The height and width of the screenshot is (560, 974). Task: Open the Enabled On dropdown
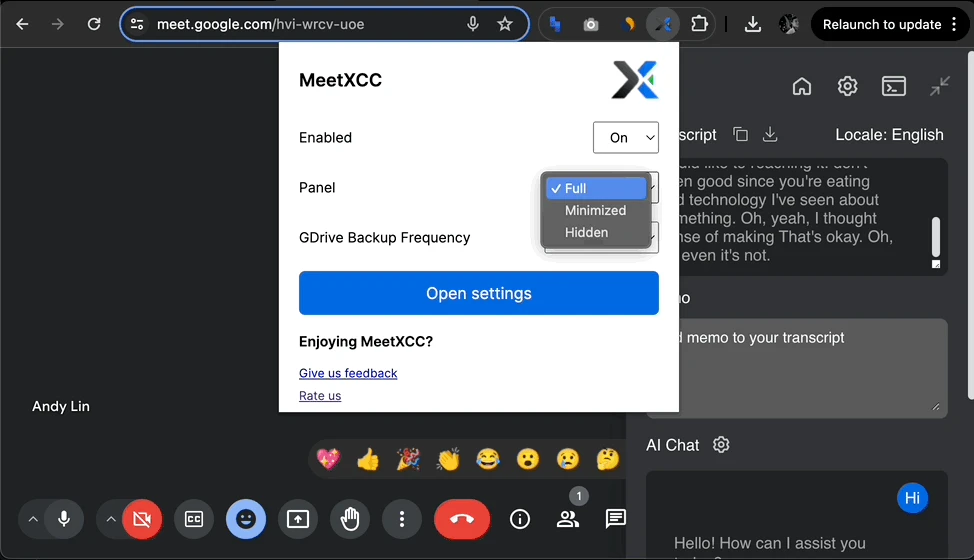[626, 137]
